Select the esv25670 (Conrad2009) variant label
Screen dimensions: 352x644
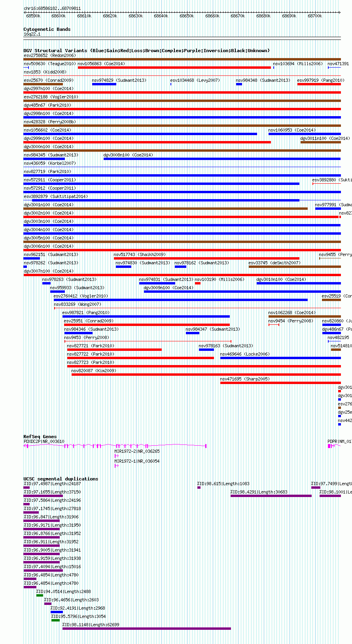coord(49,80)
